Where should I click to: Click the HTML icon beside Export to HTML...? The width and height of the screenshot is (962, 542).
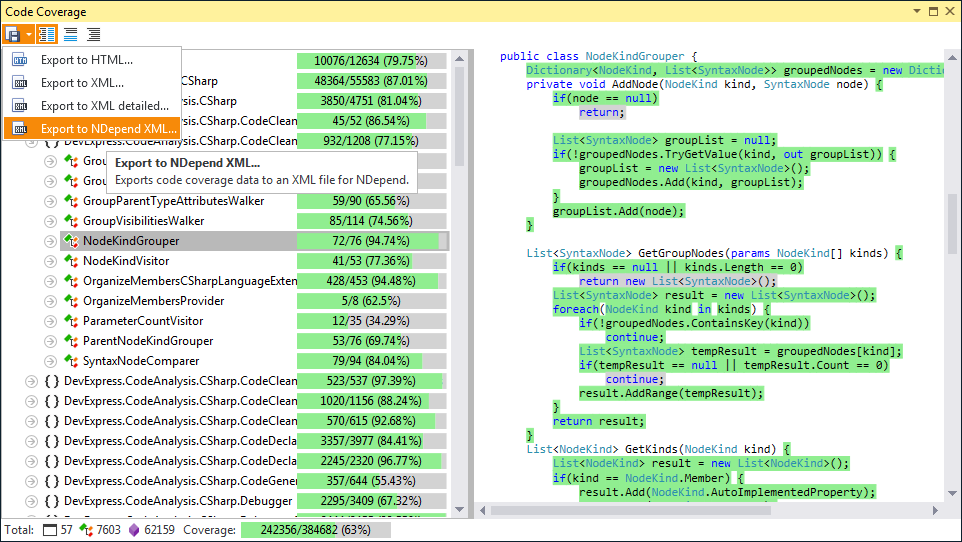20,60
